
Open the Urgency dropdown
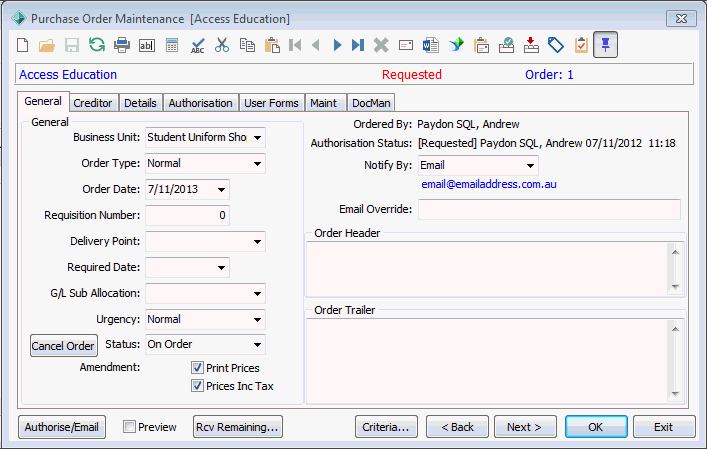point(257,320)
